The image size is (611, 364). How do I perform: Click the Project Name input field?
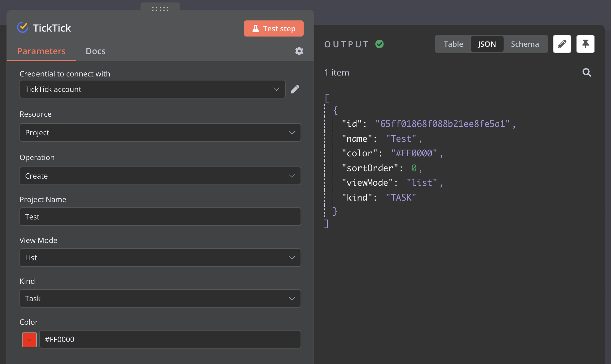(x=160, y=217)
